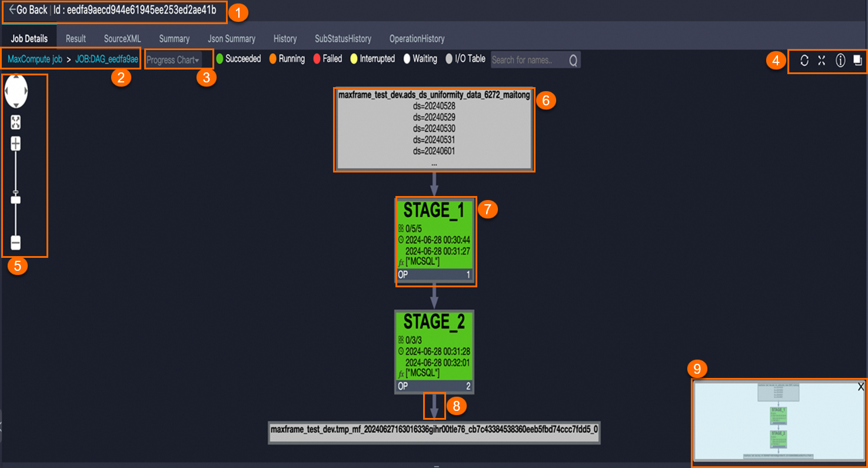Click the yellow Interrupted legend dot
Viewport: 868px width, 468px height.
click(354, 59)
